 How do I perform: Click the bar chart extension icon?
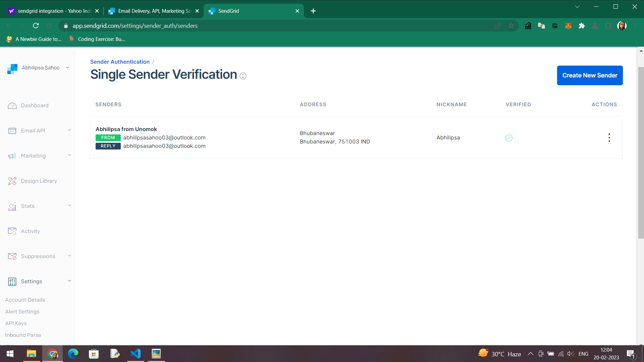point(528,26)
